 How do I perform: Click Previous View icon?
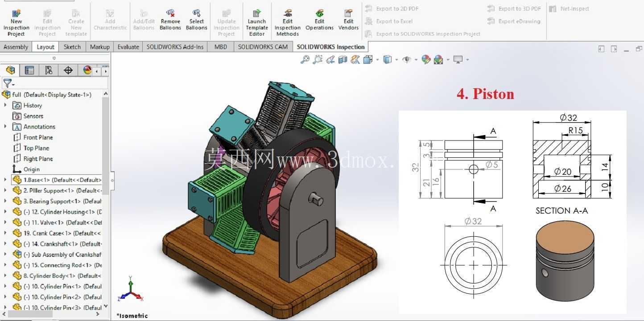[330, 59]
